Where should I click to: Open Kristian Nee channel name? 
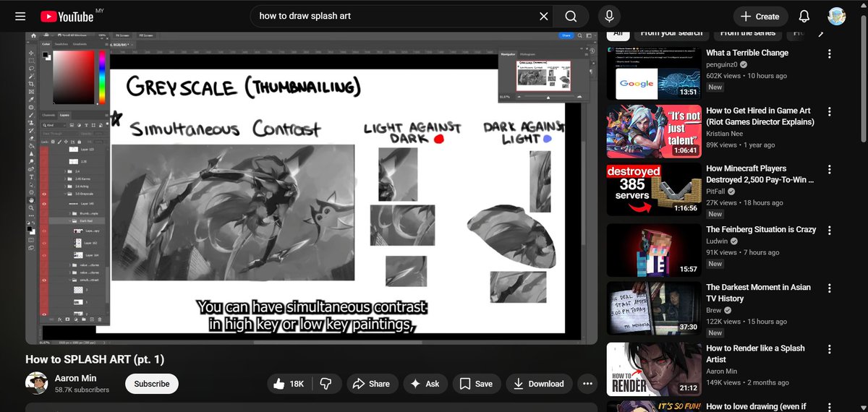point(726,134)
